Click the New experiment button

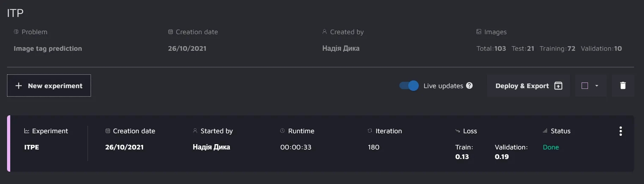[49, 86]
